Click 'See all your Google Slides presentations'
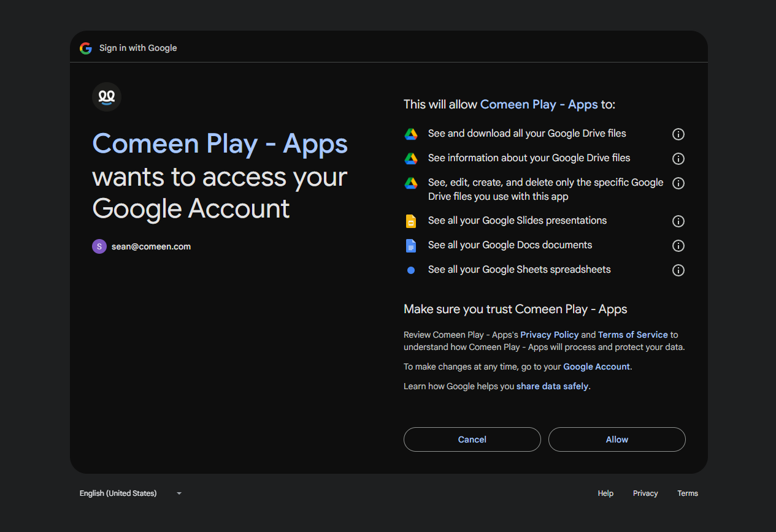This screenshot has height=532, width=776. coord(517,220)
